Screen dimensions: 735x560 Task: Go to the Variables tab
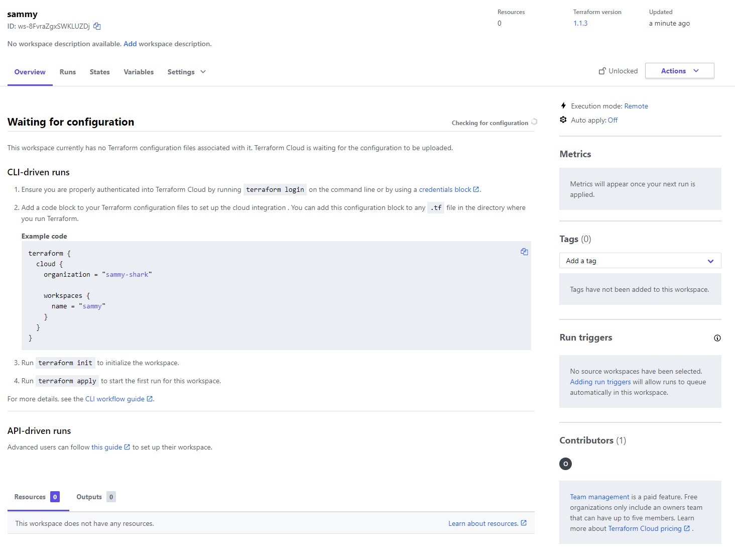[x=139, y=72]
